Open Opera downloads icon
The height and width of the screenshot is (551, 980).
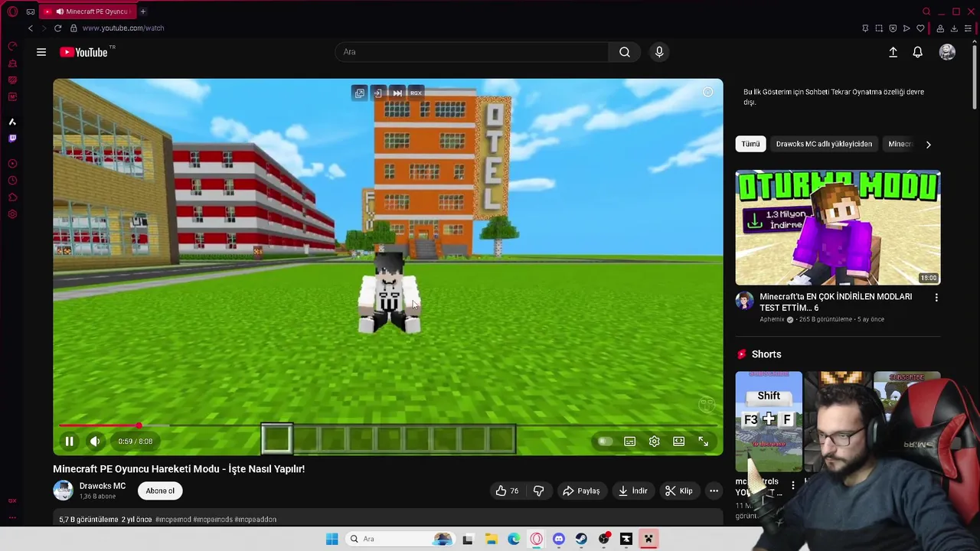click(954, 28)
